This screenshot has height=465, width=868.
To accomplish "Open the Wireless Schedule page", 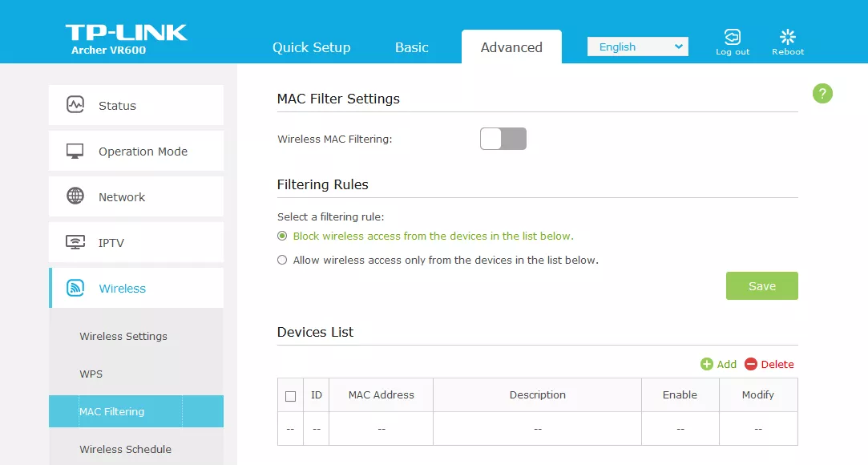I will [x=125, y=449].
